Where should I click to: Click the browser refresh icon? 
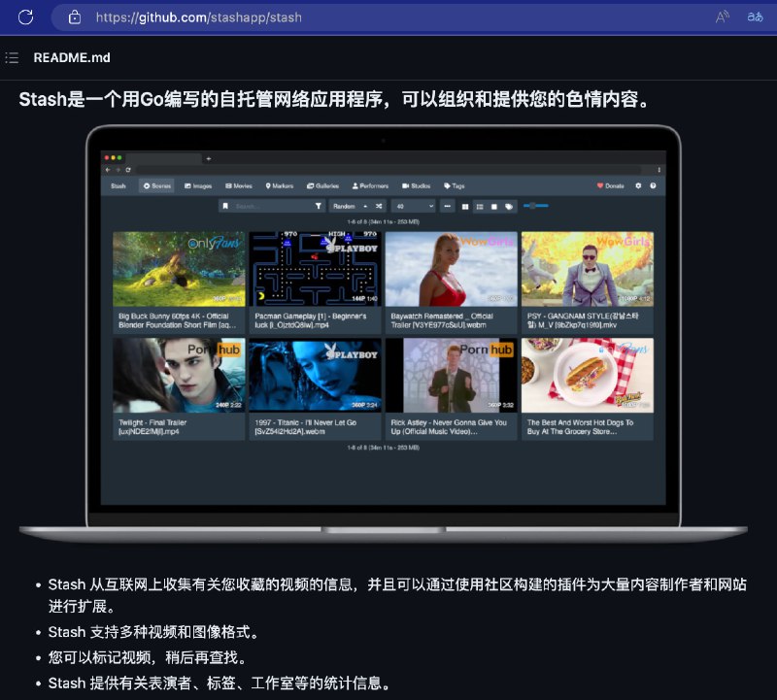pos(25,17)
